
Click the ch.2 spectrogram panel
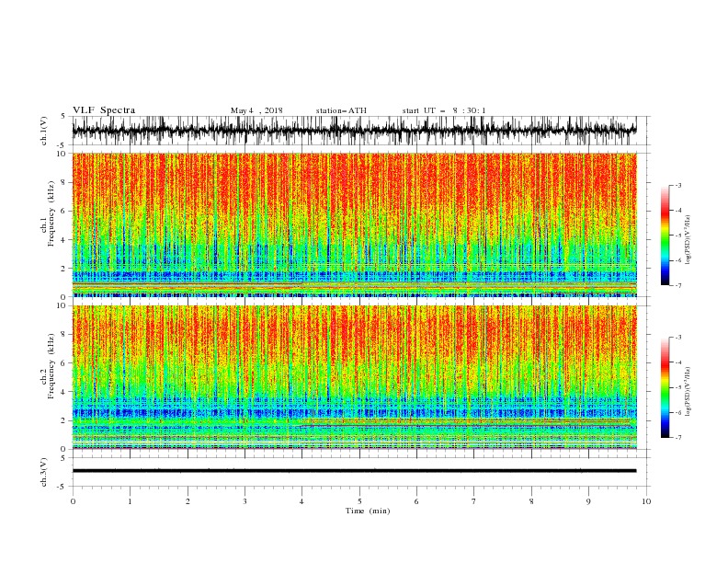click(x=354, y=377)
